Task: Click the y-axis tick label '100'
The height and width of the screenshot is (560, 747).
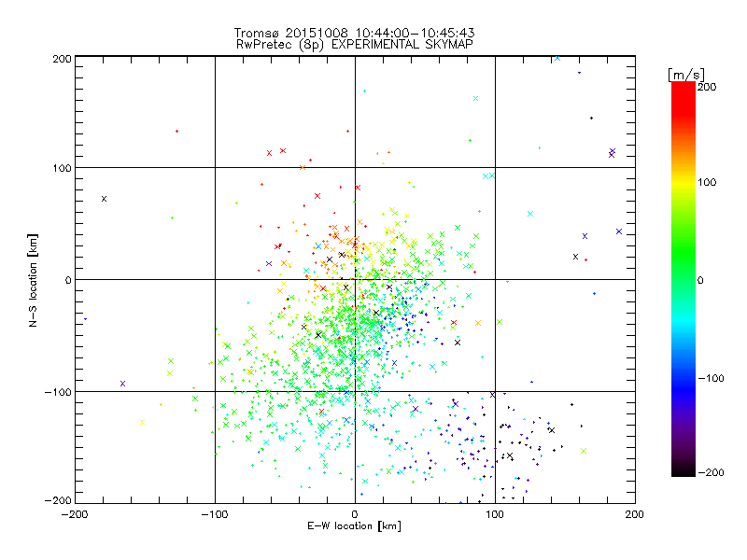Action: pos(62,168)
